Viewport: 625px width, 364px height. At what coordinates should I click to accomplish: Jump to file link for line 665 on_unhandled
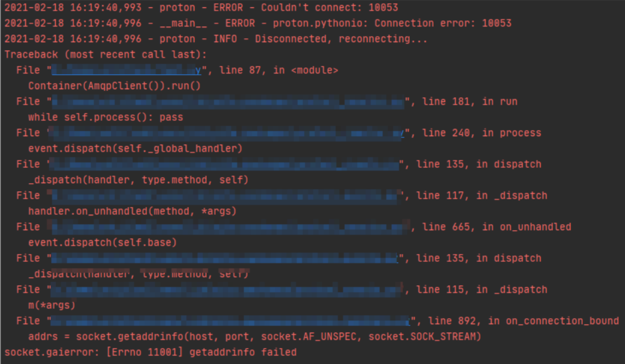click(x=228, y=227)
